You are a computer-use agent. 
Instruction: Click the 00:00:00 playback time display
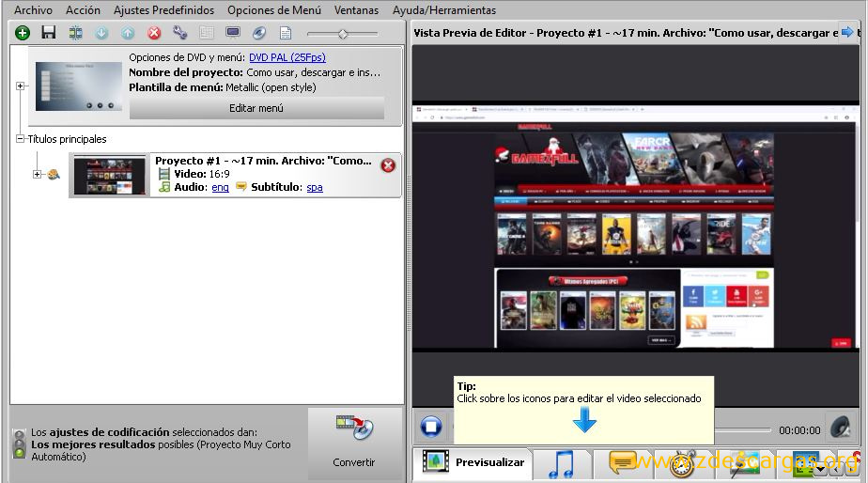[x=799, y=430]
